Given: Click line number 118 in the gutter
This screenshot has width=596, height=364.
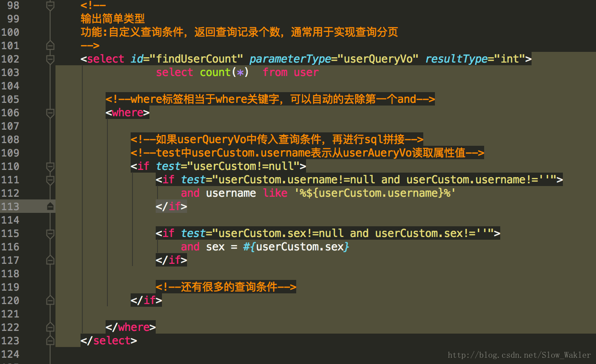Looking at the screenshot, I should 10,274.
